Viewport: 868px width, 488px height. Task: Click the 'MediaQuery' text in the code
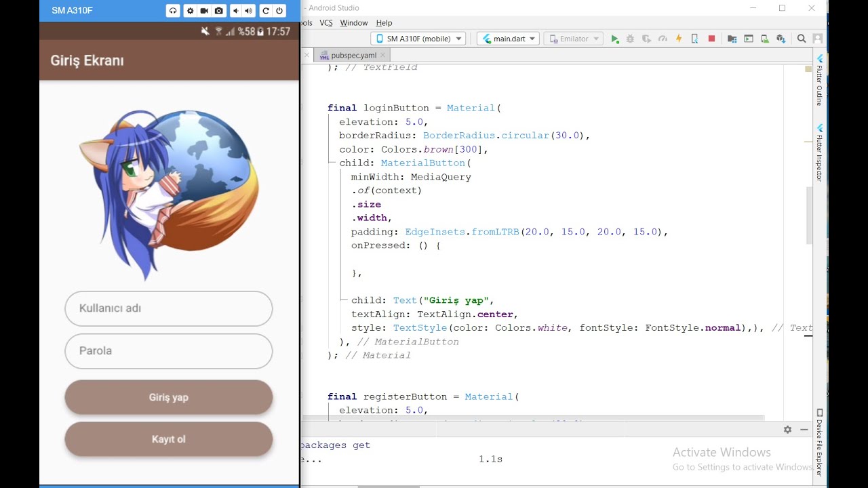pos(441,177)
